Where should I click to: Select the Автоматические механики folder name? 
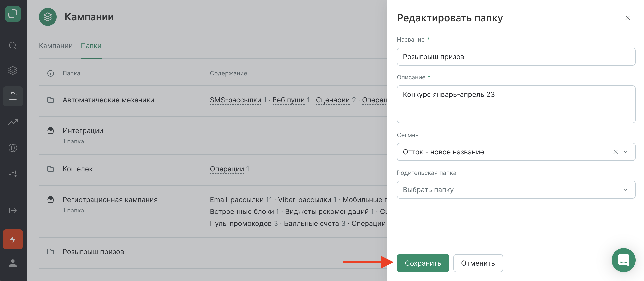click(x=108, y=100)
